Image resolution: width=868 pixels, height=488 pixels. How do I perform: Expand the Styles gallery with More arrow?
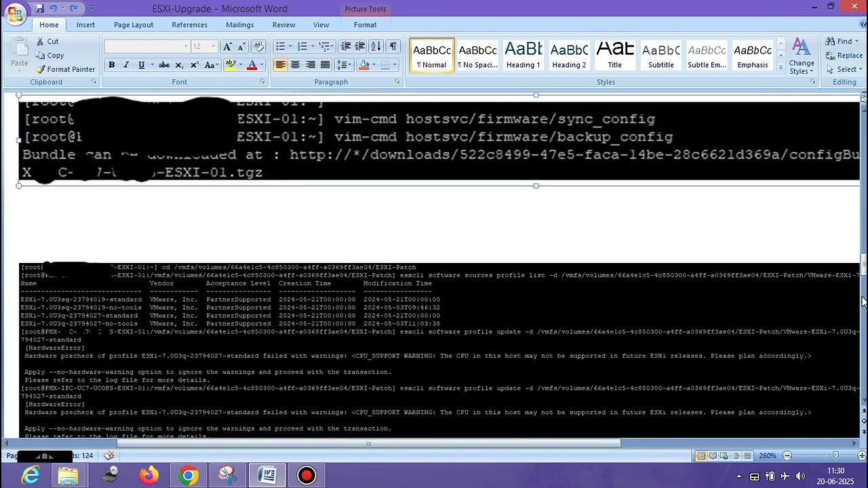781,68
